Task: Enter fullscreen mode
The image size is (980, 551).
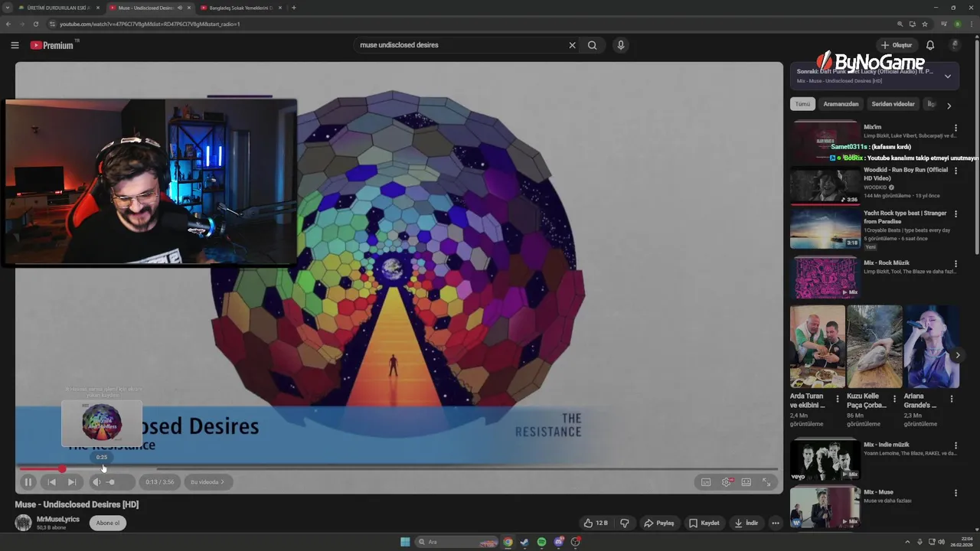Action: [x=766, y=482]
